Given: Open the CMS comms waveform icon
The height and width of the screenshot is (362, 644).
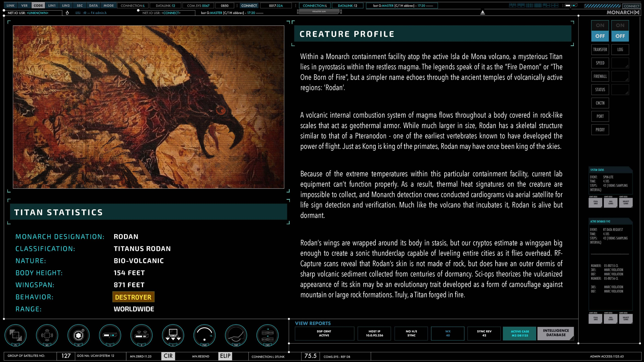Looking at the screenshot, I should (268, 335).
